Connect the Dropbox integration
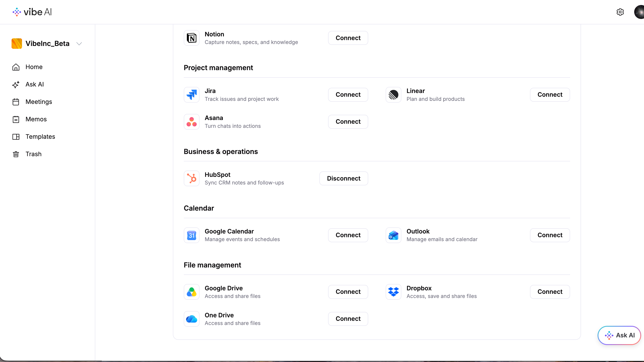644x362 pixels. pos(550,292)
